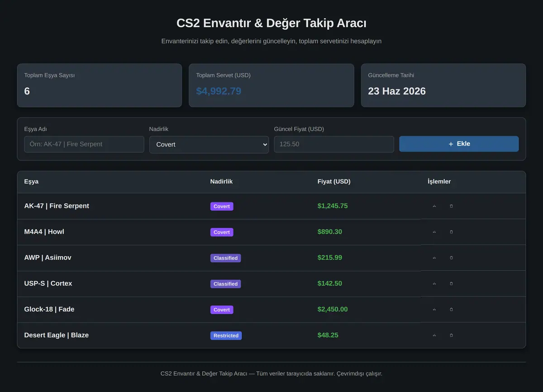The width and height of the screenshot is (543, 392).
Task: Click item name M4A4 | Howl
Action: [44, 231]
